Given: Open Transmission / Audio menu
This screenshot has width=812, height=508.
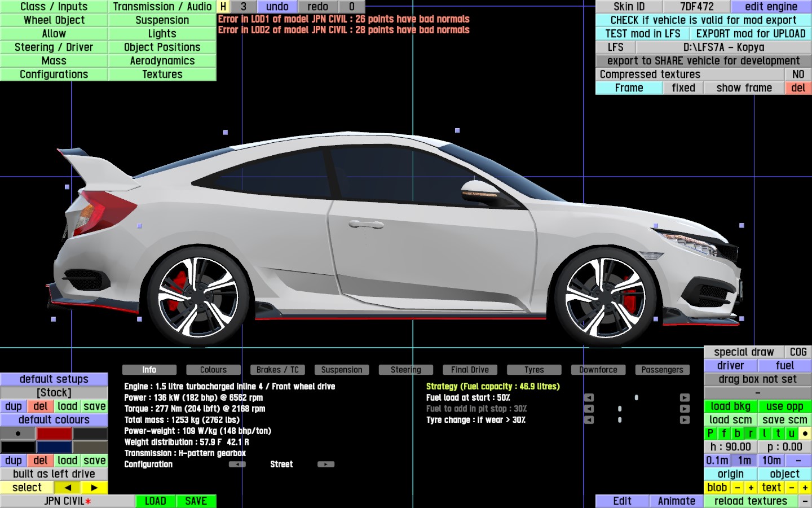Looking at the screenshot, I should pyautogui.click(x=162, y=7).
